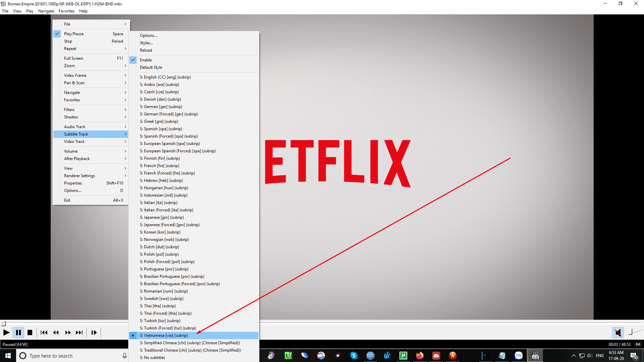
Task: Open qBittorrent from the taskbar
Action: [x=370, y=356]
